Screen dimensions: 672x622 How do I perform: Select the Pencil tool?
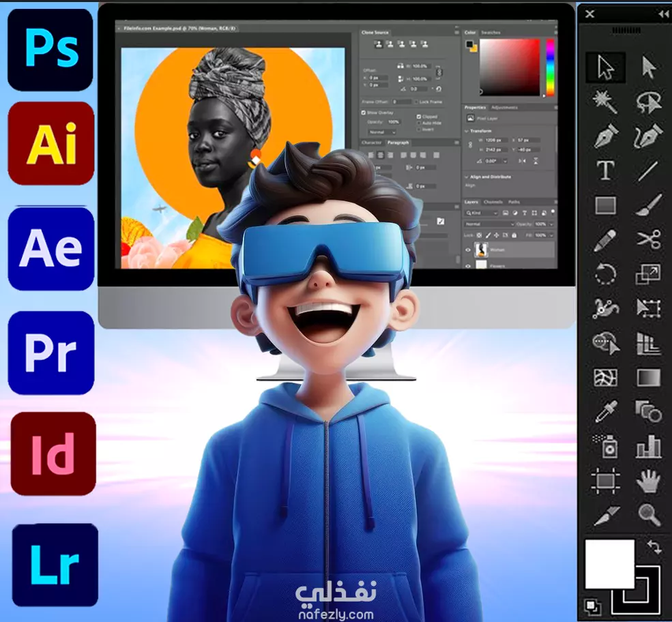[605, 240]
